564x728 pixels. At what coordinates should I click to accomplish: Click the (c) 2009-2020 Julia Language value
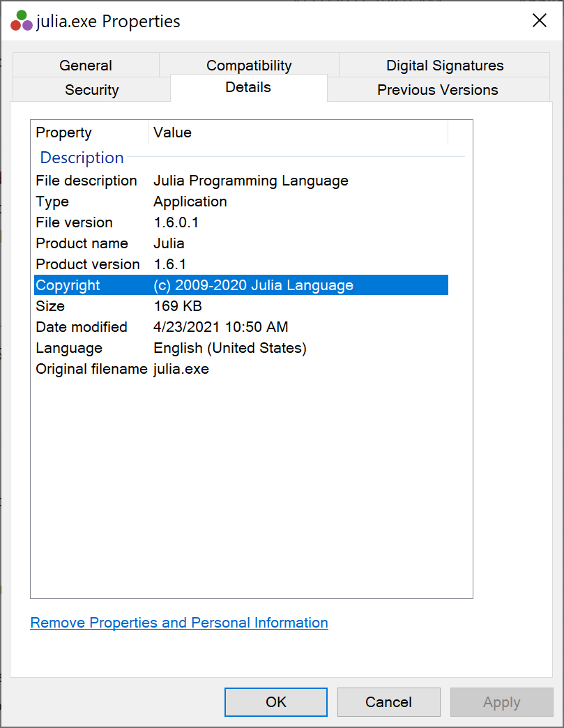point(254,285)
